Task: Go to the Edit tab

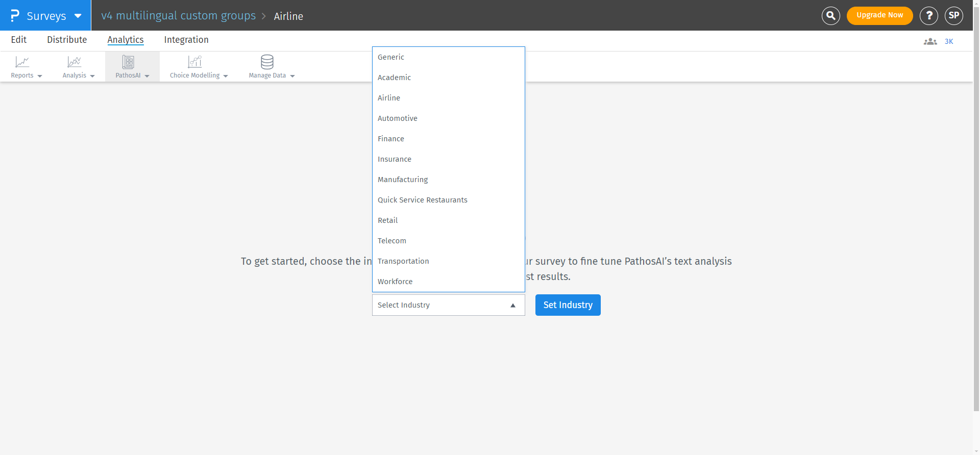Action: coord(19,40)
